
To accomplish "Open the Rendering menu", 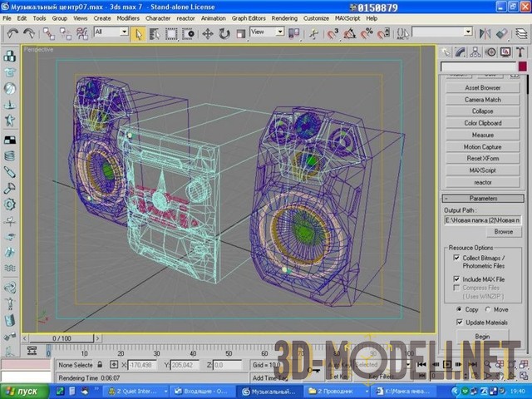I will point(283,17).
